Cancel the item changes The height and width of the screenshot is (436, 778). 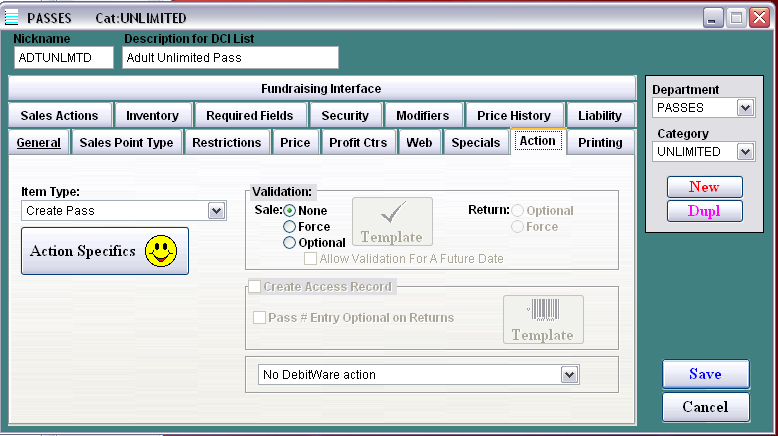pos(706,407)
